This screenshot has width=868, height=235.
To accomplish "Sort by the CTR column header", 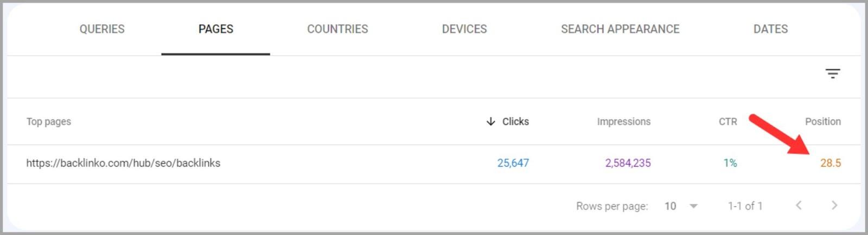I will (x=727, y=122).
